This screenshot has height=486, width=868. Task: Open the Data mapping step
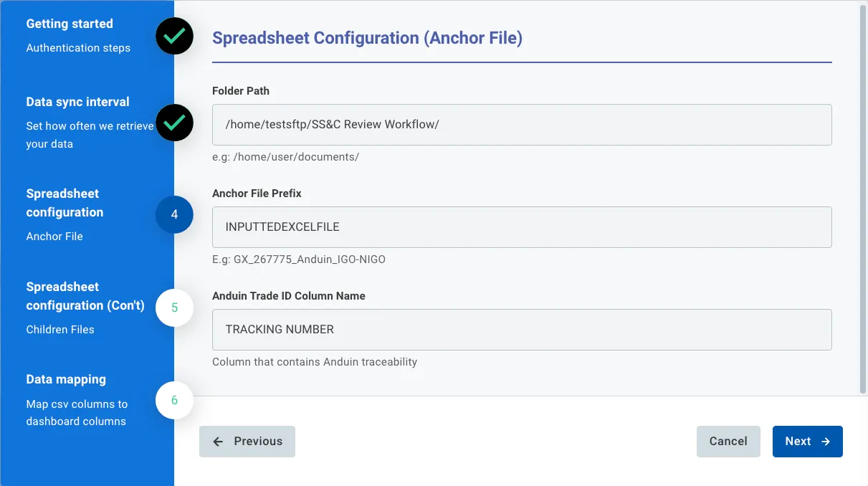[66, 379]
